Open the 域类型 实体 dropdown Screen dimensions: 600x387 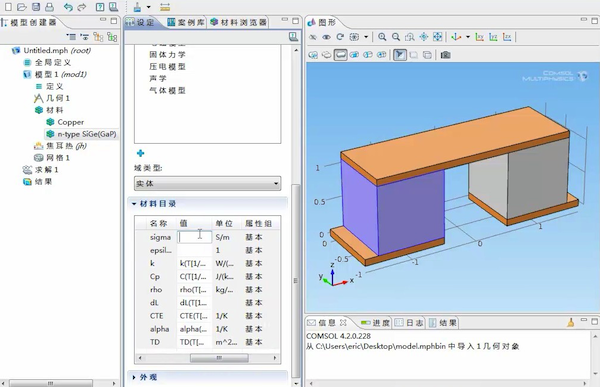coord(207,184)
